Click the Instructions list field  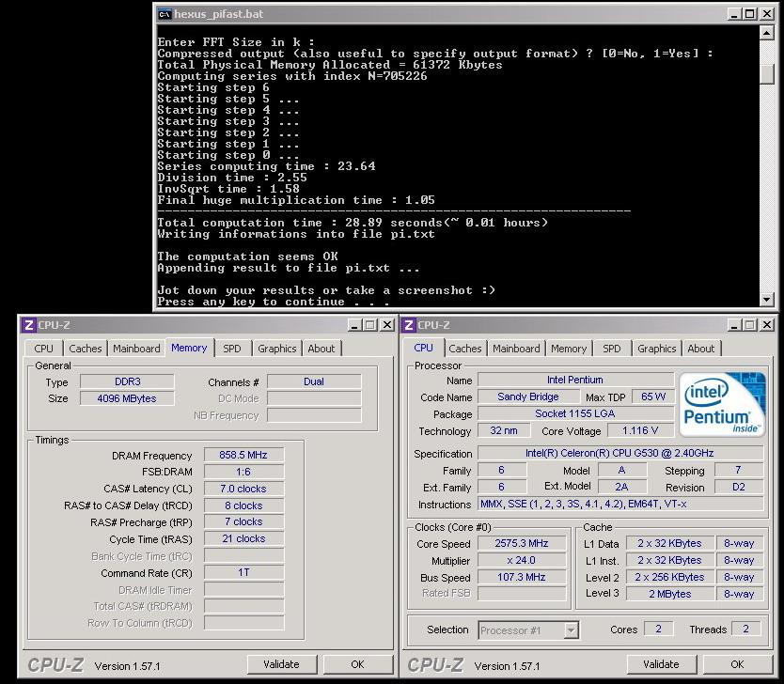pos(620,505)
